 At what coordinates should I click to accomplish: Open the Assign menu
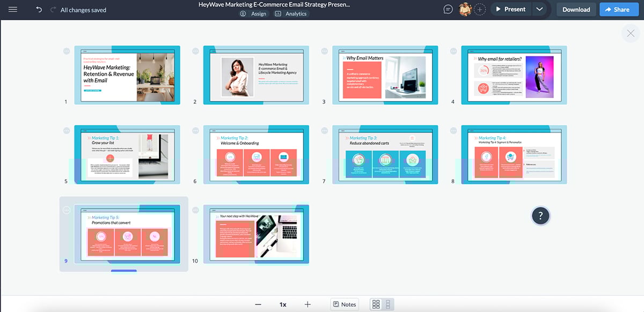coord(253,13)
